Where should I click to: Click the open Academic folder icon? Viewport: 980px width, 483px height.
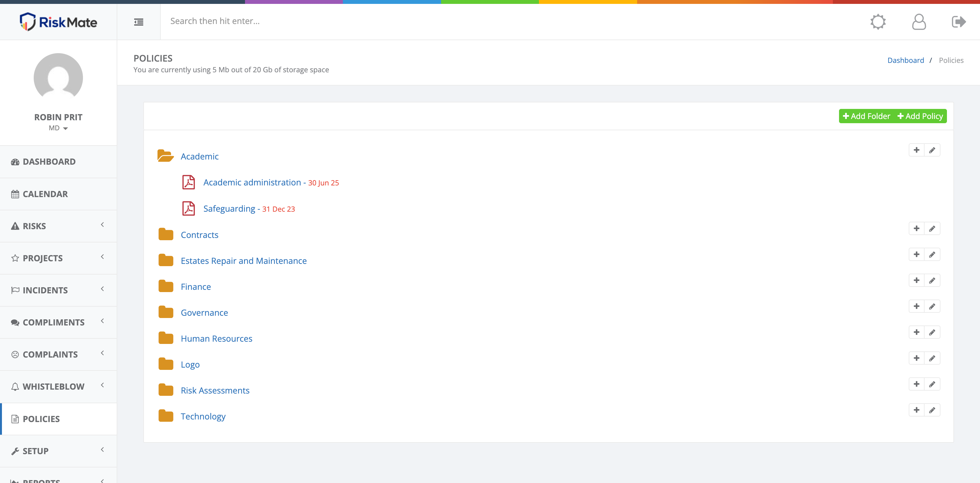166,156
